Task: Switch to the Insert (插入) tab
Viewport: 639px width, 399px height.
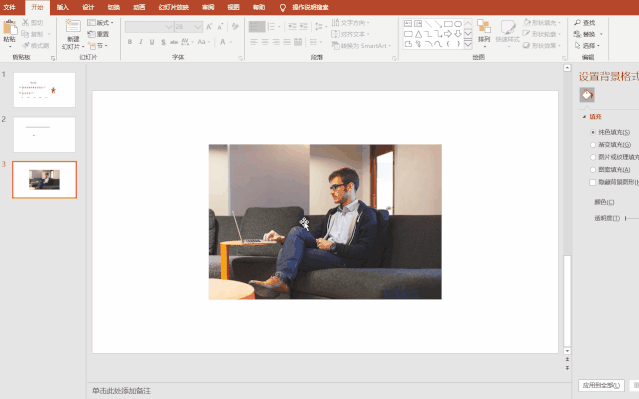Action: (62, 7)
